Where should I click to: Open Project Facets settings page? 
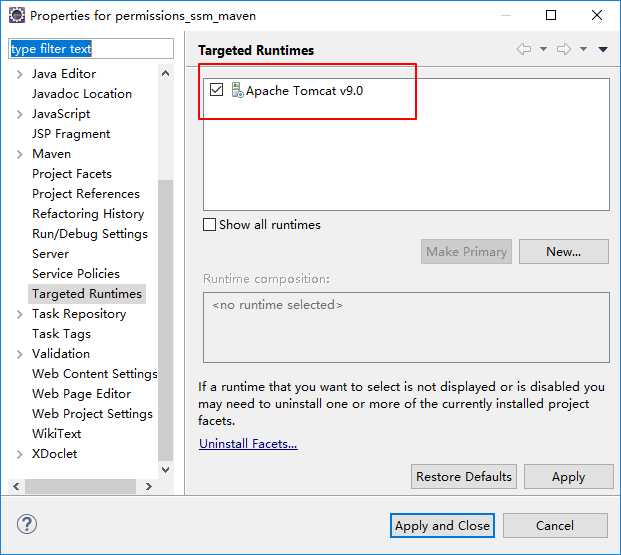[72, 174]
